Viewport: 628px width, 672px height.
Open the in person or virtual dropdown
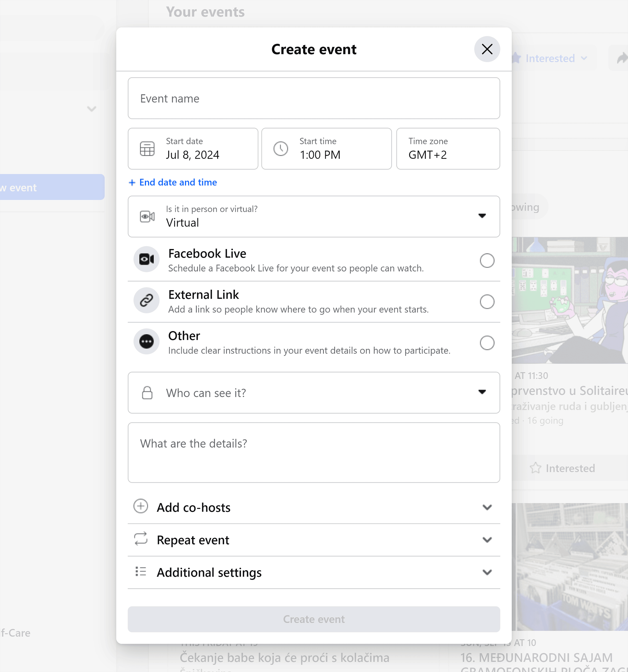(482, 216)
